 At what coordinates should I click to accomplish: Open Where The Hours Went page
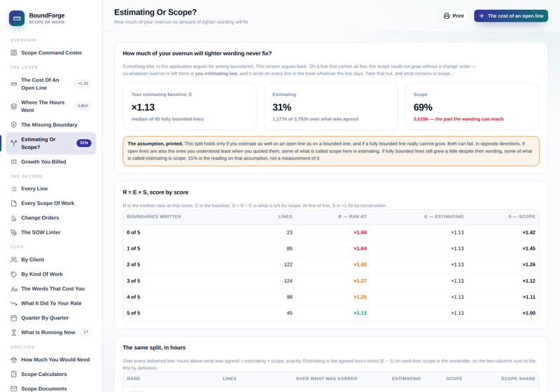tap(50, 106)
